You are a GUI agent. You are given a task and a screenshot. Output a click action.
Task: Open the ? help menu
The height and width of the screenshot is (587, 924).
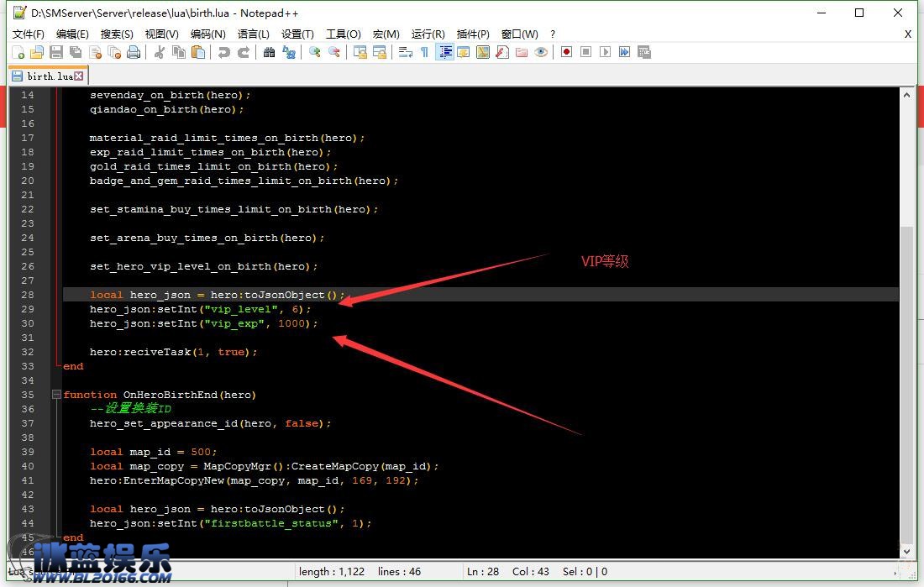coord(552,34)
